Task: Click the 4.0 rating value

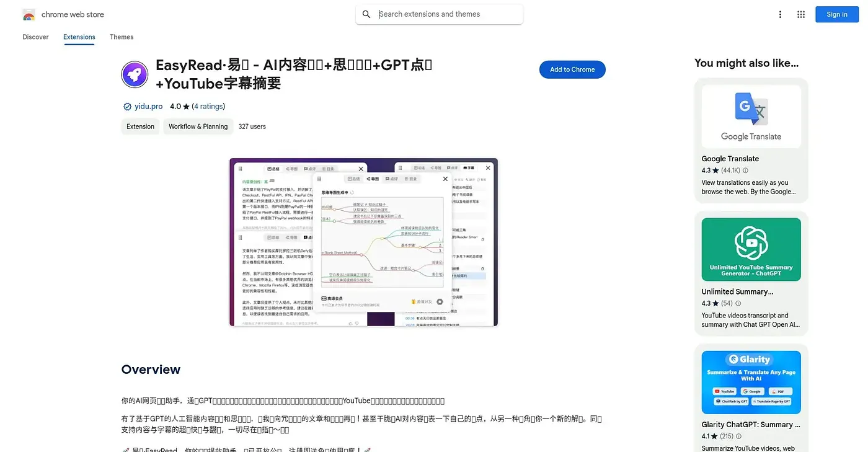Action: pos(175,107)
